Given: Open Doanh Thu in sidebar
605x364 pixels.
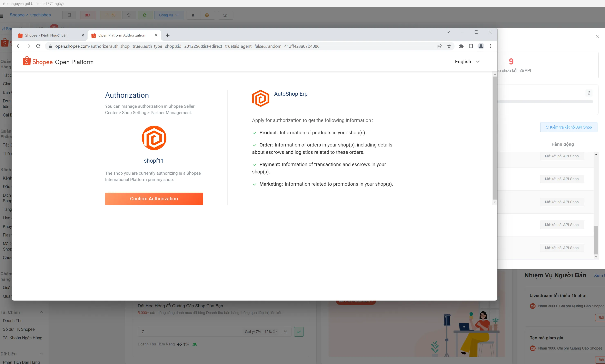Looking at the screenshot, I should coord(13,321).
